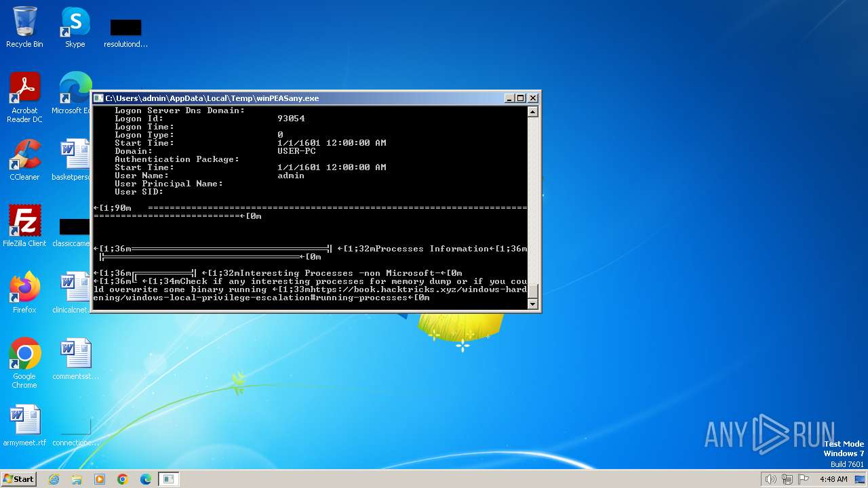Click the '93054' logon id value

pyautogui.click(x=291, y=119)
